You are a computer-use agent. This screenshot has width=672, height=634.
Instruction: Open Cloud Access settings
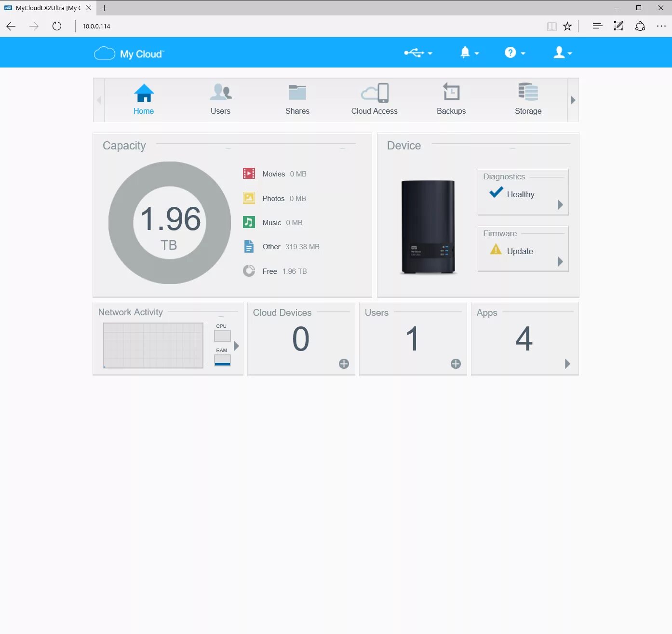[x=374, y=99]
